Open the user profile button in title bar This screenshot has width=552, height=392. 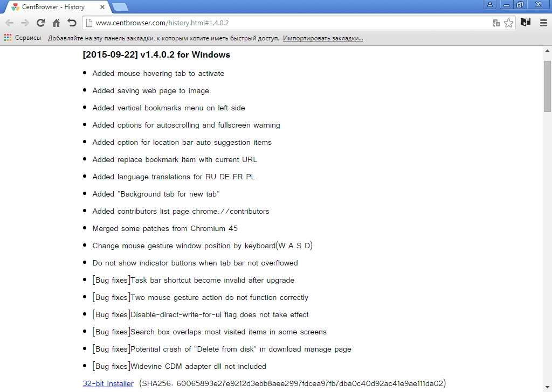(489, 4)
